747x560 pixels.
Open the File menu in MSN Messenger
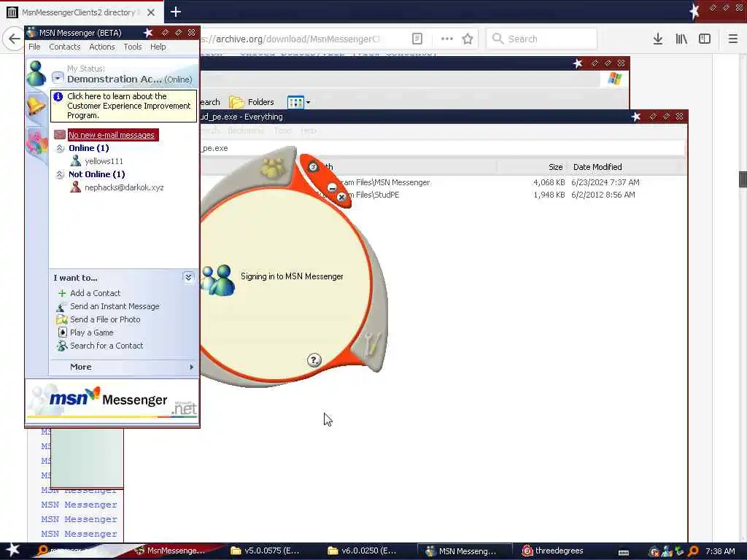pyautogui.click(x=34, y=47)
